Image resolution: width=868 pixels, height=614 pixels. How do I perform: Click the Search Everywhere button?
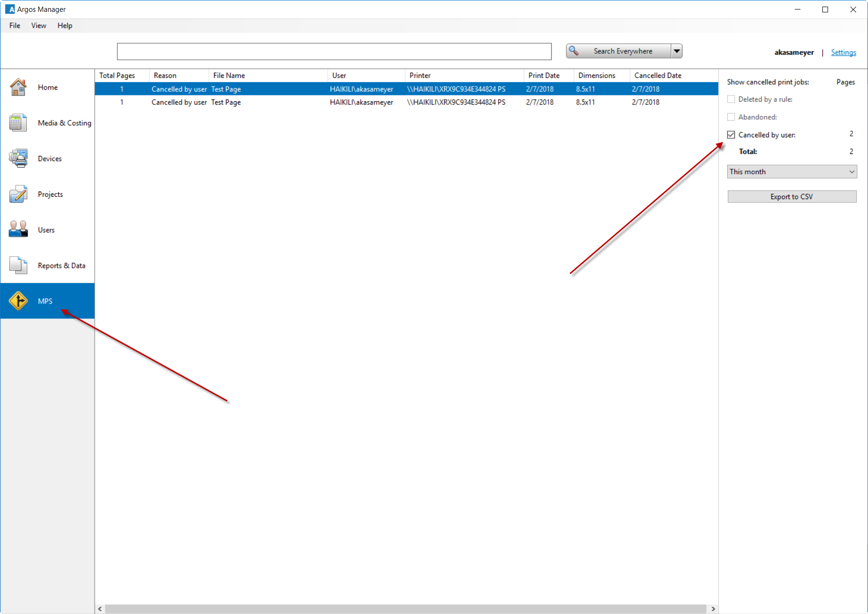point(618,51)
